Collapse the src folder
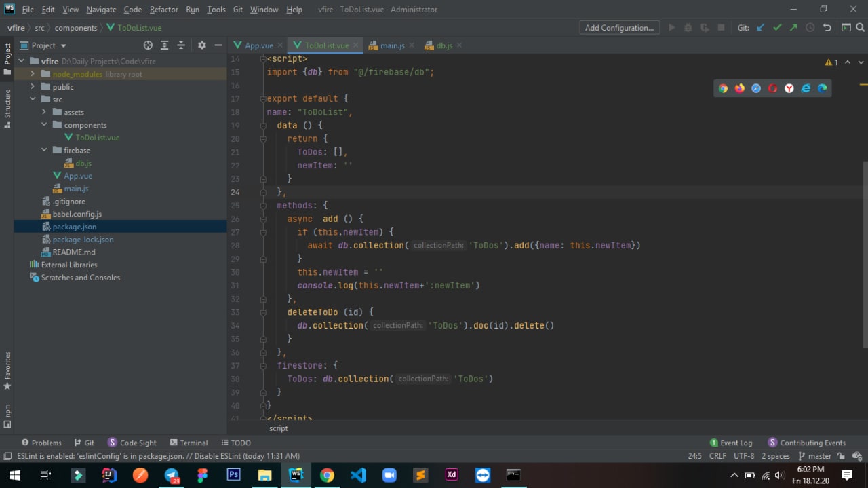The image size is (868, 488). 33,100
